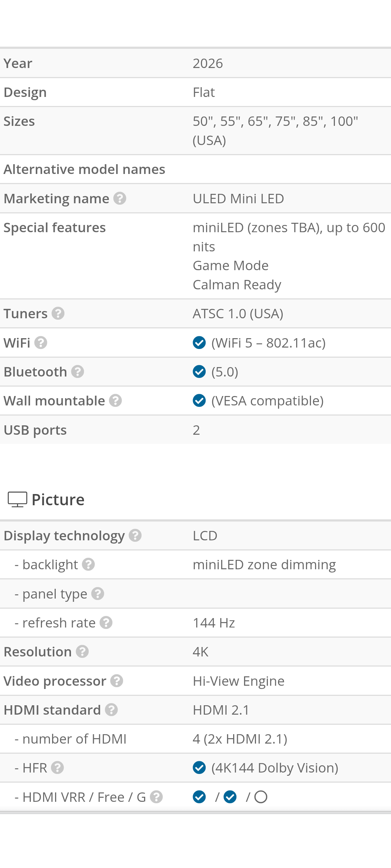
Task: Click the Picture section monitor icon
Action: tap(17, 499)
